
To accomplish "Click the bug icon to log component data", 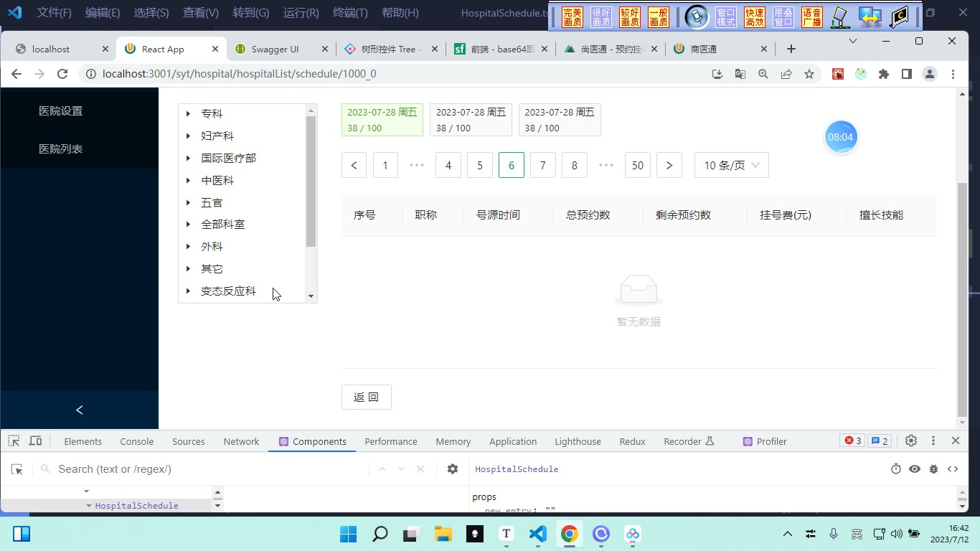I will click(x=933, y=469).
